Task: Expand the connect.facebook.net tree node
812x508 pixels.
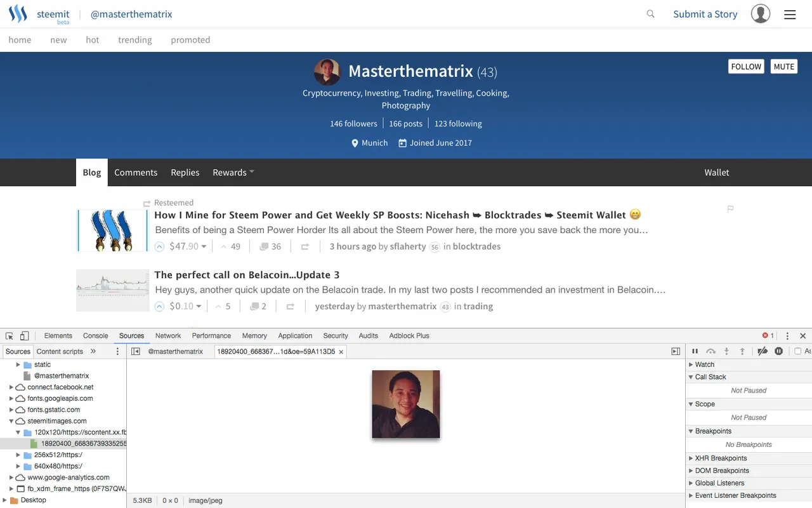Action: (x=11, y=387)
